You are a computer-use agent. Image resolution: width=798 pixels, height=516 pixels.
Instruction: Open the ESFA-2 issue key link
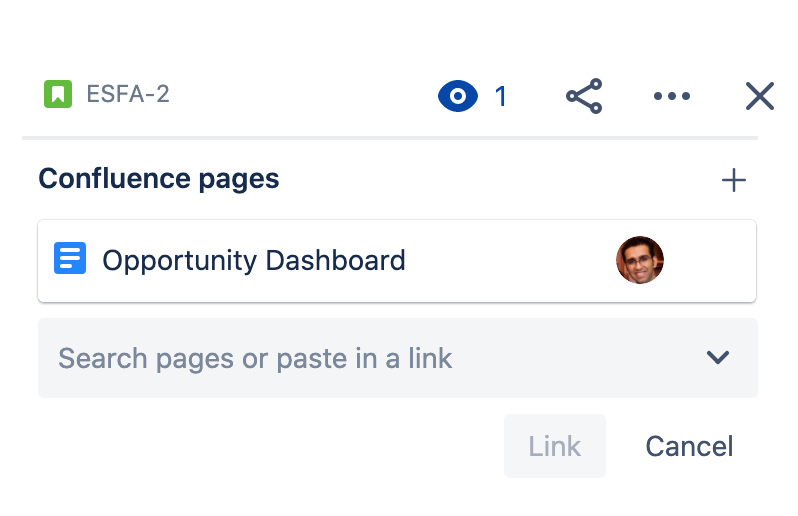(128, 94)
